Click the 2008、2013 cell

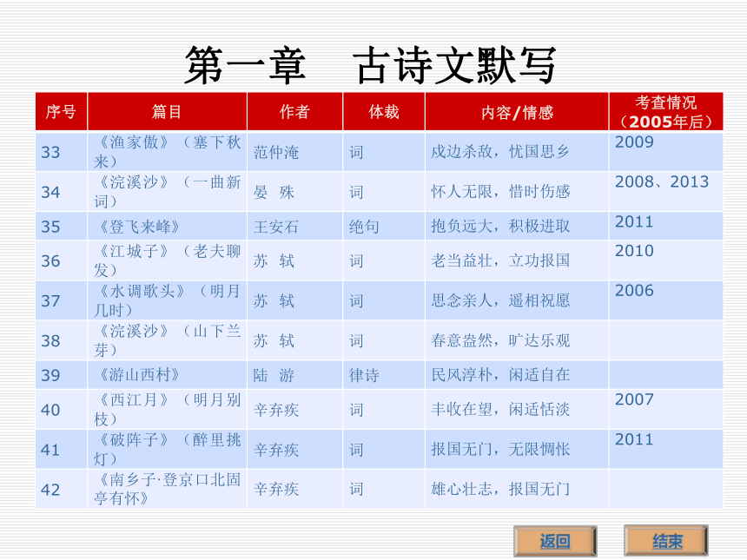pos(666,192)
